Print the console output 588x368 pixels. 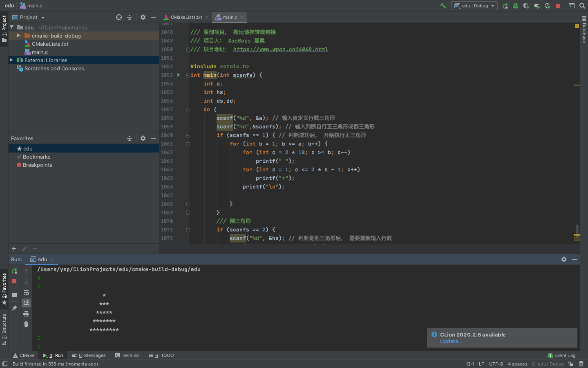pyautogui.click(x=26, y=314)
